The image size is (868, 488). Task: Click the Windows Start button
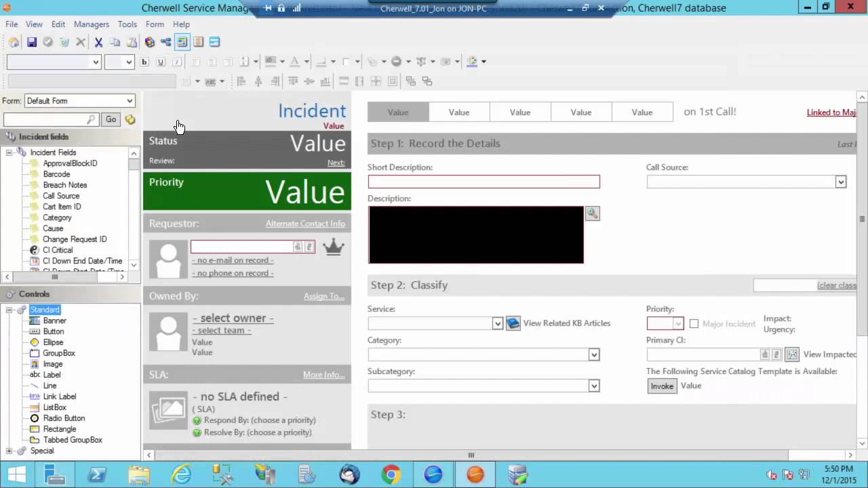(x=16, y=474)
